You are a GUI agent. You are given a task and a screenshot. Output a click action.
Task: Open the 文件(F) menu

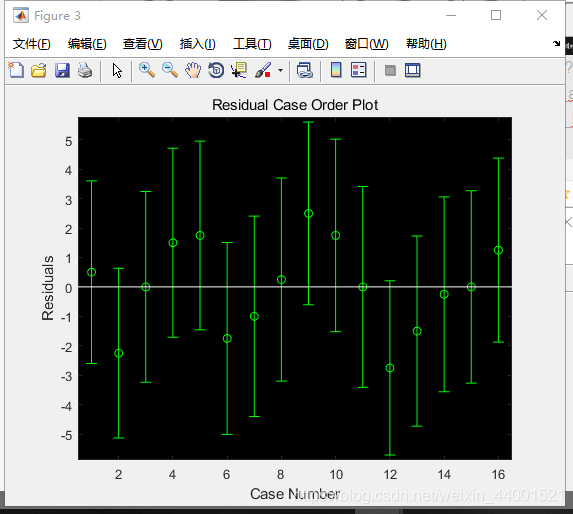[31, 44]
